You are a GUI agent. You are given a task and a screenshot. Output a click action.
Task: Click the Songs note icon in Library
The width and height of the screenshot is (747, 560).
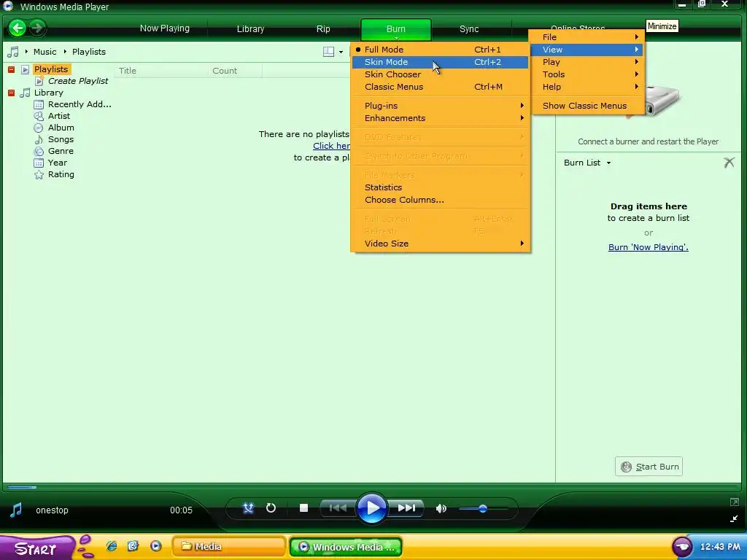(x=39, y=139)
